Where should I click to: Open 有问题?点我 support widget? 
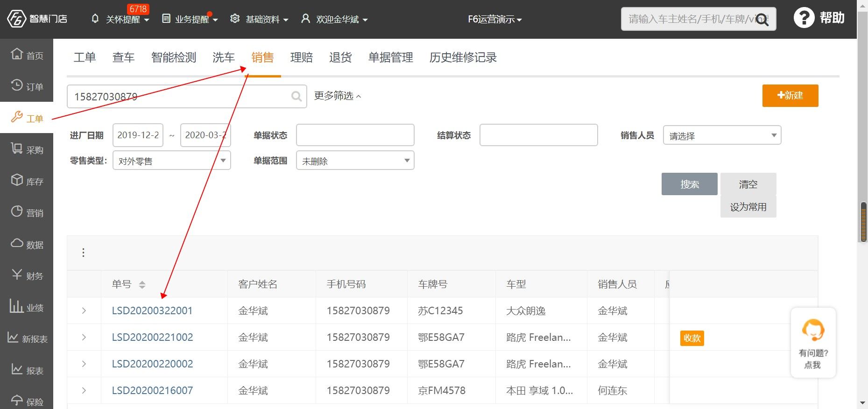(813, 343)
